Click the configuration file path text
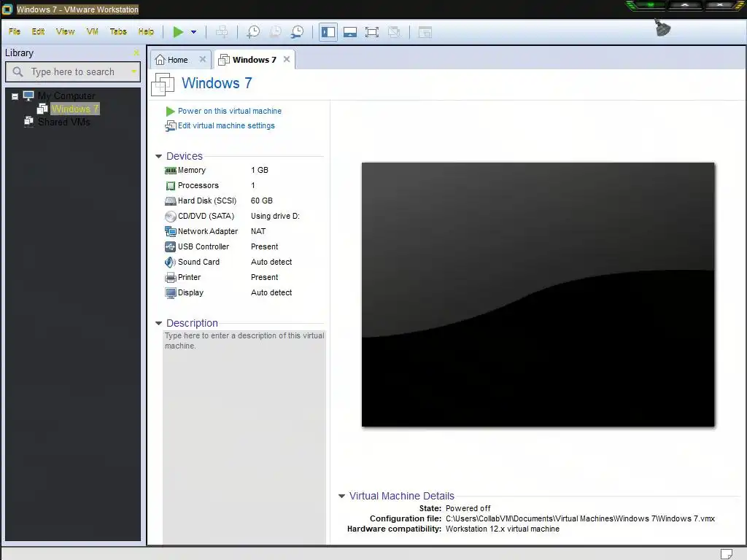 580,518
